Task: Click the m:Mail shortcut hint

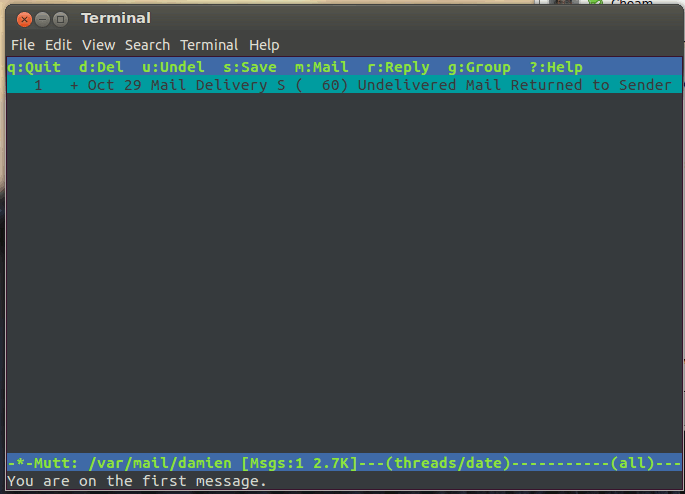Action: [322, 67]
